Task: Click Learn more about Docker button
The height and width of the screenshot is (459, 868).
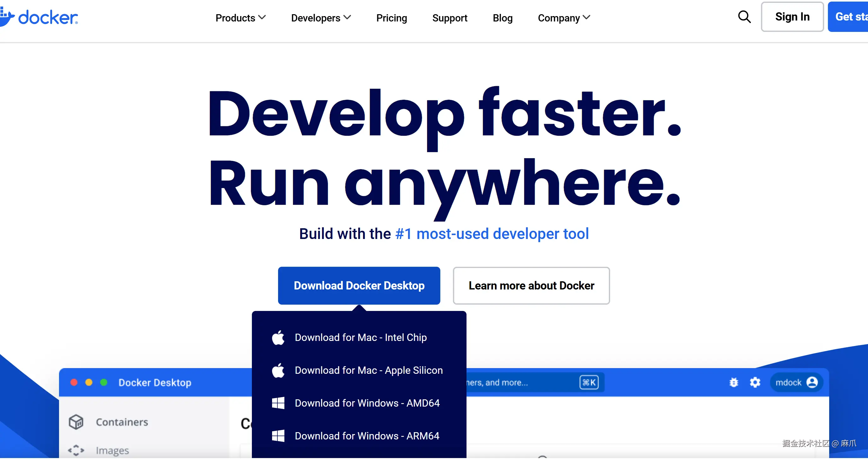Action: [x=531, y=285]
